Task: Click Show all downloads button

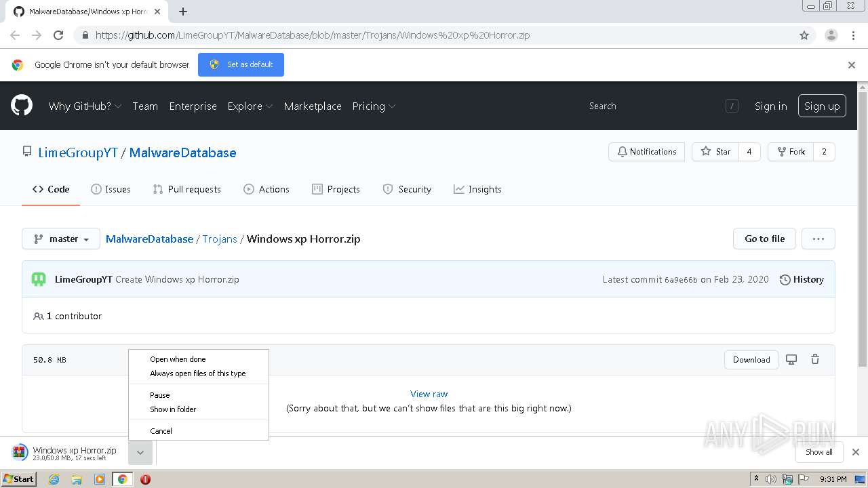Action: tap(818, 452)
